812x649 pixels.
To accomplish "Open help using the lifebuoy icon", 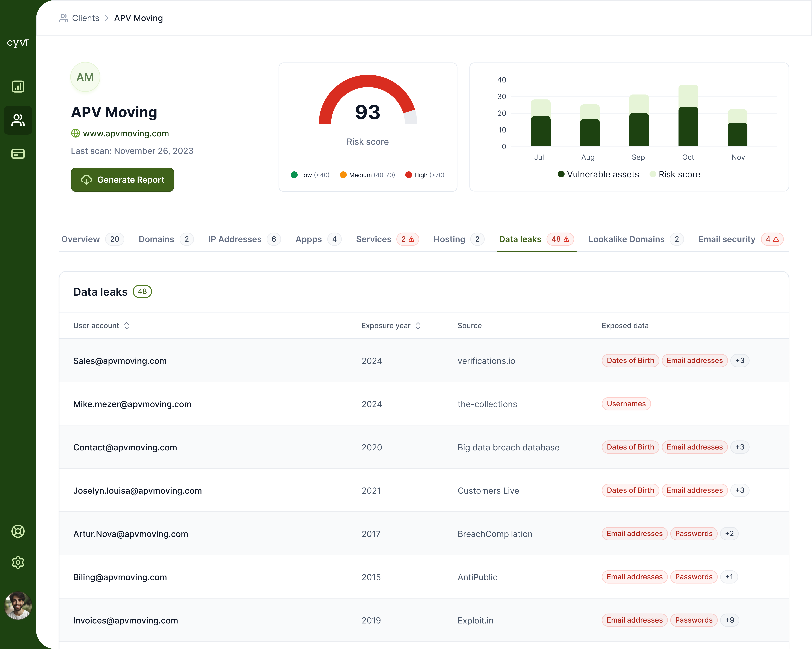I will click(18, 531).
